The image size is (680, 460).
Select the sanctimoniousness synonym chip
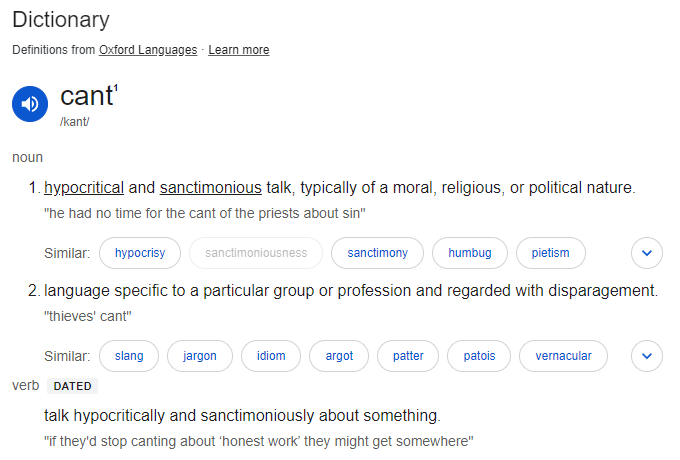(x=256, y=253)
